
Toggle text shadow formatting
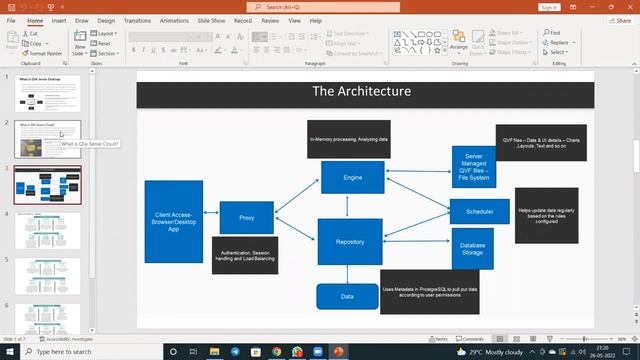[x=163, y=50]
